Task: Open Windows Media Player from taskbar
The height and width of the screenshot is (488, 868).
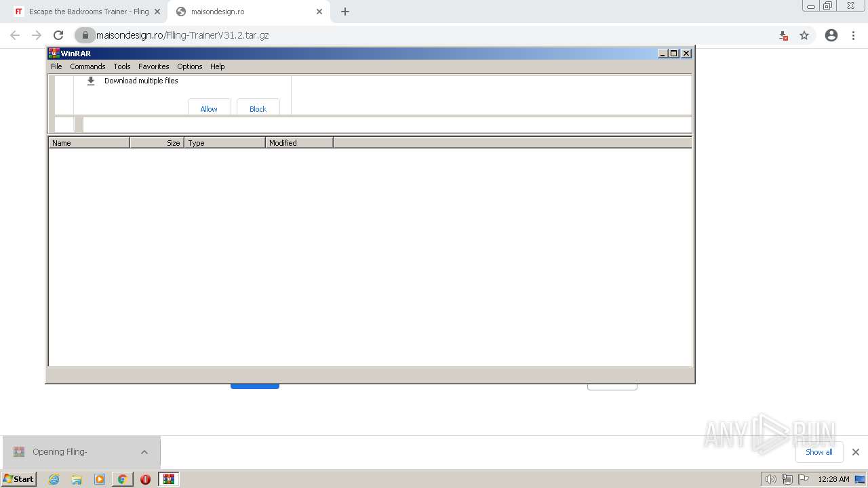Action: (x=100, y=479)
